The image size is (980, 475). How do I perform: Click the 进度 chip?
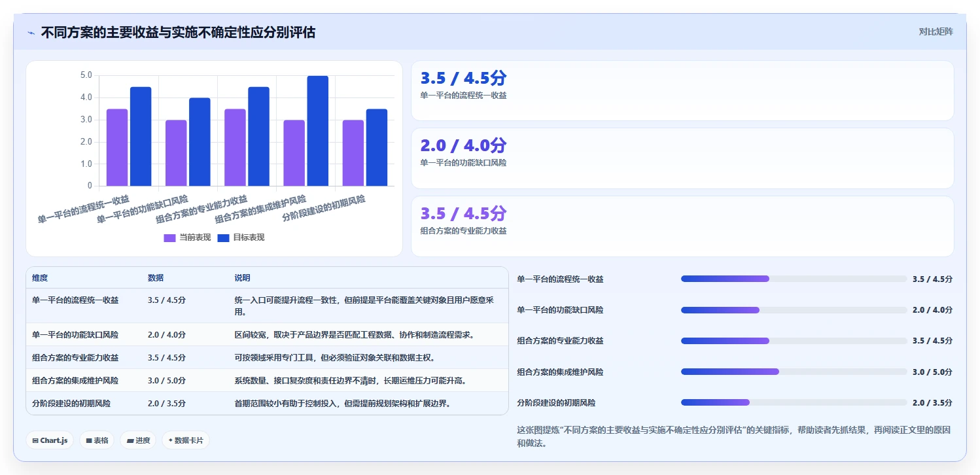pos(139,440)
